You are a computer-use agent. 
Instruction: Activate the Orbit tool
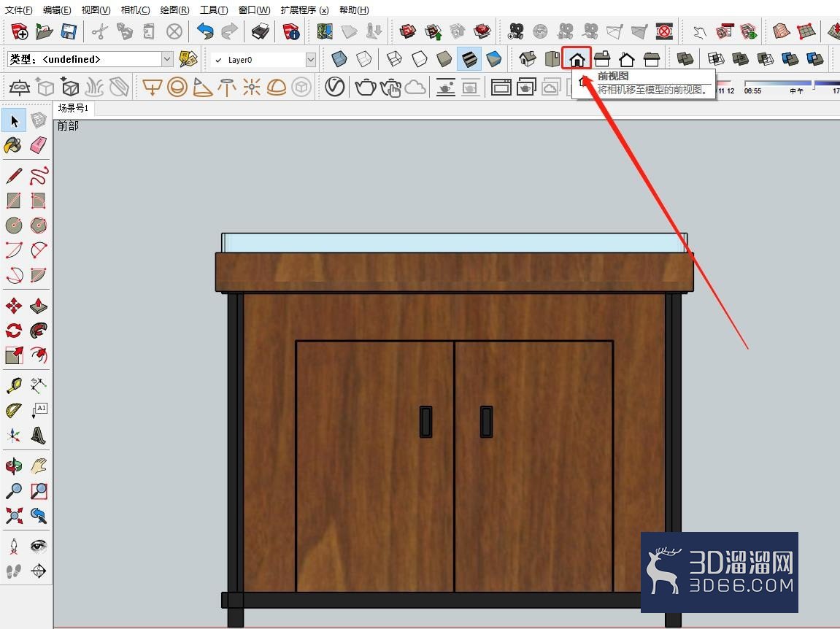[13, 466]
